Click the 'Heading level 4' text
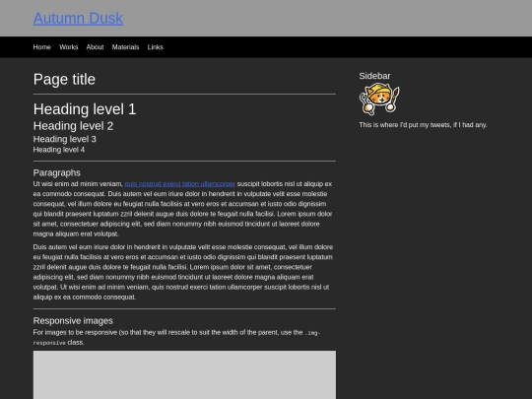 pyautogui.click(x=59, y=150)
